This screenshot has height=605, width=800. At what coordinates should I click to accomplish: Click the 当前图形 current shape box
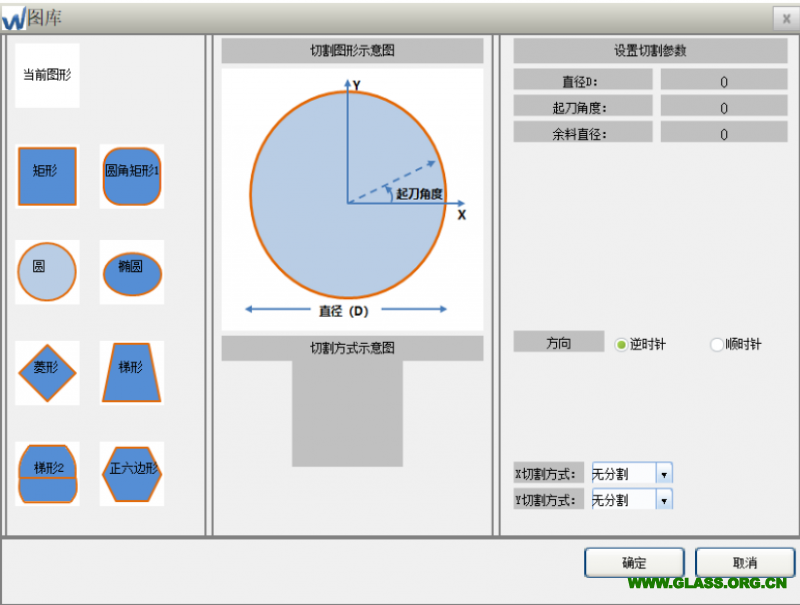click(47, 75)
